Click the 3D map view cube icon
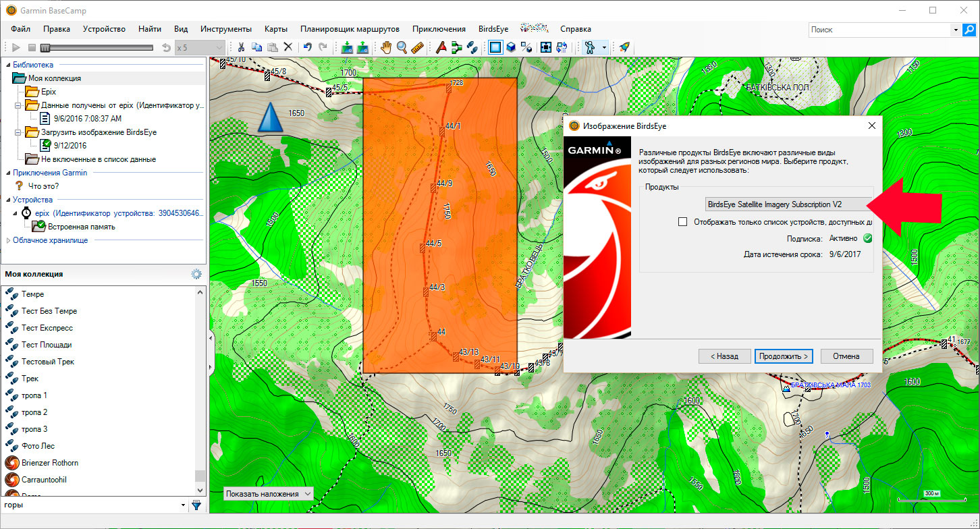This screenshot has width=980, height=529. [511, 47]
